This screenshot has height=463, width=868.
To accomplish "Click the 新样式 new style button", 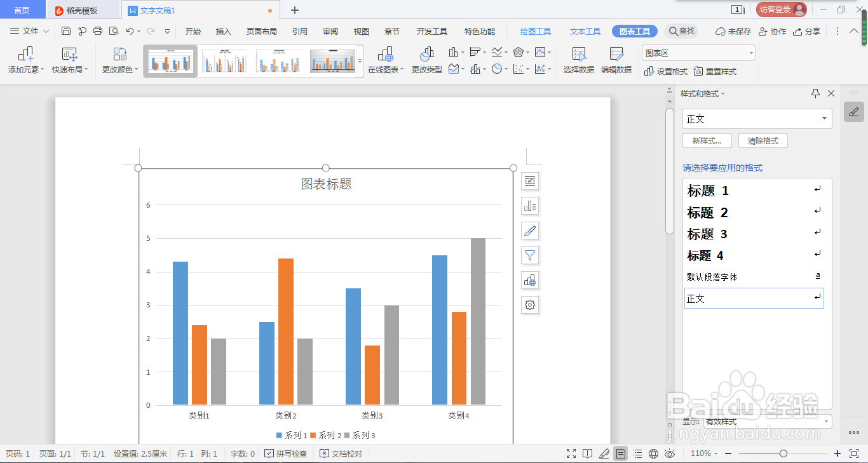I will 707,140.
